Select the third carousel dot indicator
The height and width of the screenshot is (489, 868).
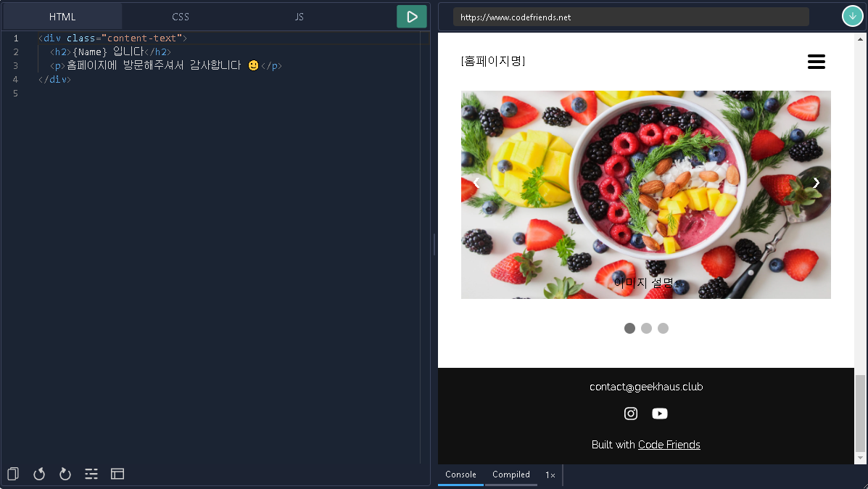(x=664, y=329)
